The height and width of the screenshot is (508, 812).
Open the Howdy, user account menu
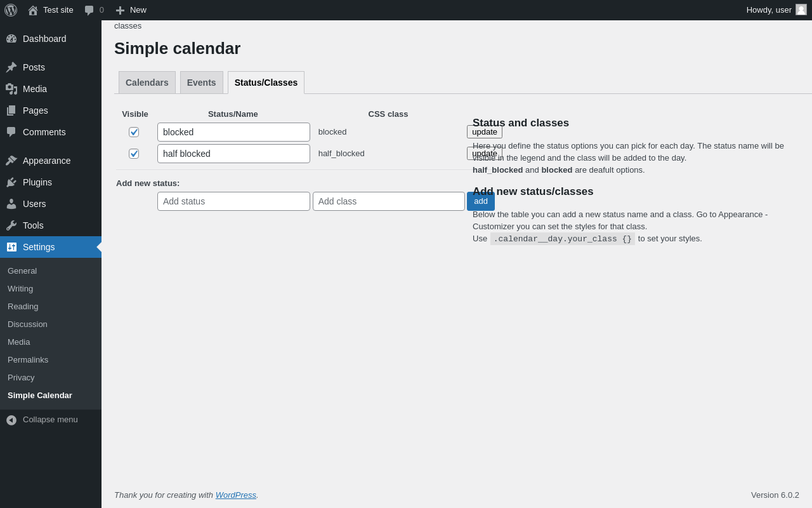click(x=776, y=10)
